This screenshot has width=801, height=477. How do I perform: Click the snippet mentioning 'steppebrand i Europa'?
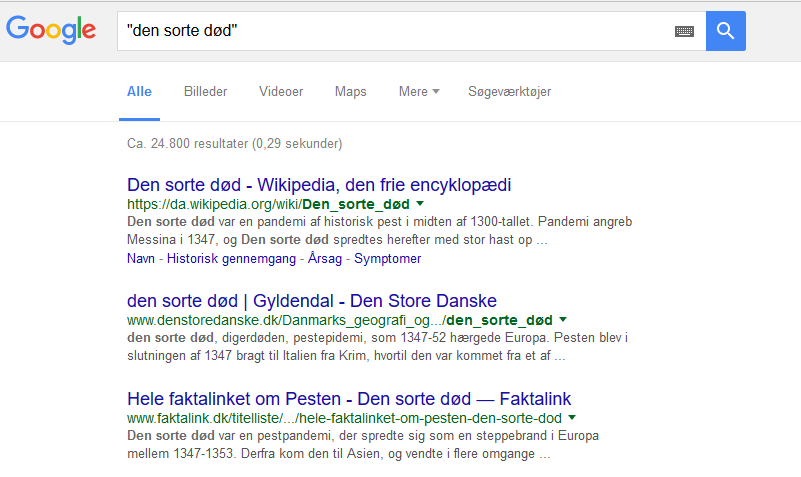[x=363, y=444]
